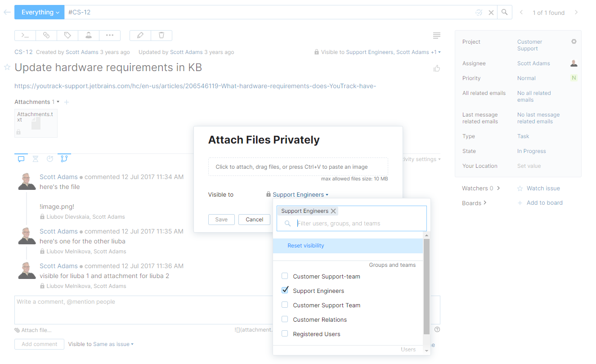Viewport: 596px width, 364px height.
Task: Enable the Registered Users checkbox
Action: (284, 334)
